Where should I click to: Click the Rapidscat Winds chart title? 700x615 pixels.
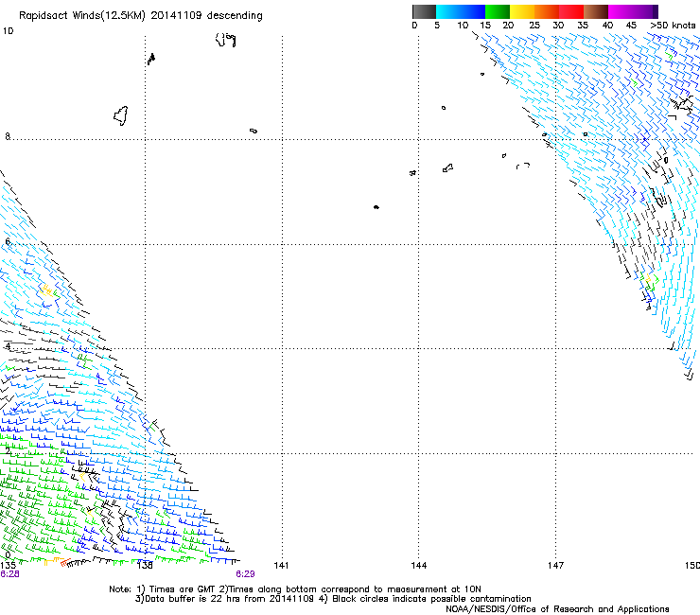(141, 15)
